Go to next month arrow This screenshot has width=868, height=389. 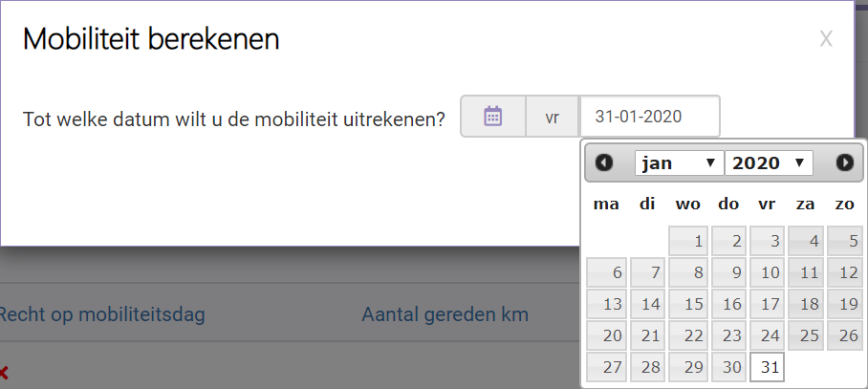[x=845, y=162]
